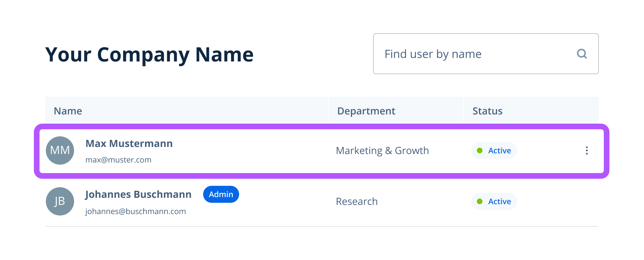The width and height of the screenshot is (644, 260).
Task: Sort by the Status column header
Action: 487,111
